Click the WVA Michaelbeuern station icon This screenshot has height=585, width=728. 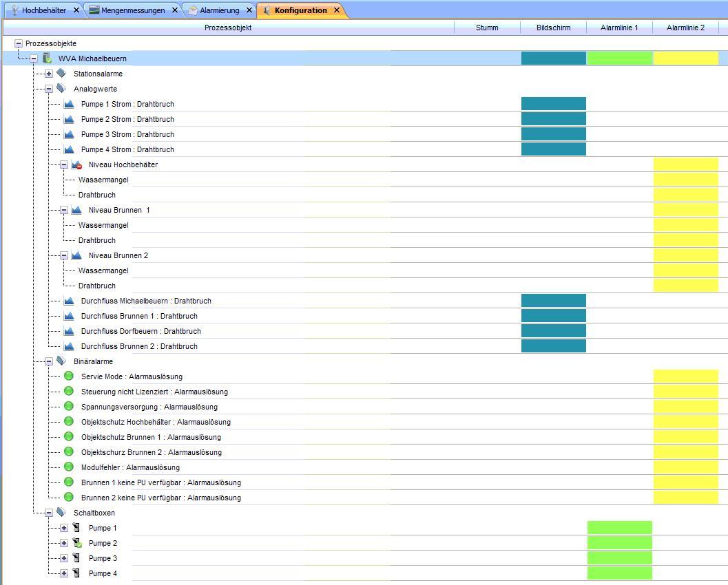[48, 58]
